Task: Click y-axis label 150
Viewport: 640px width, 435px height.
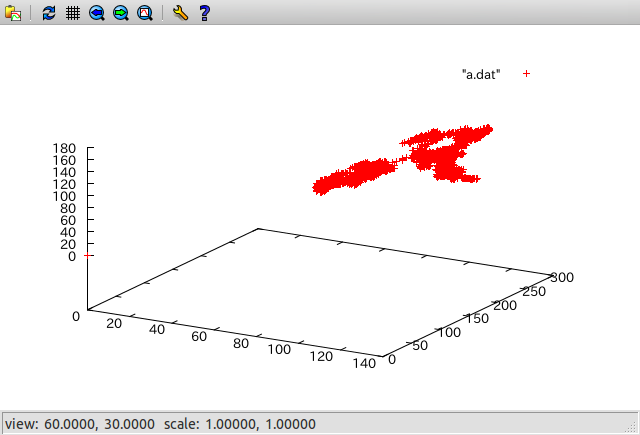Action: click(x=477, y=318)
